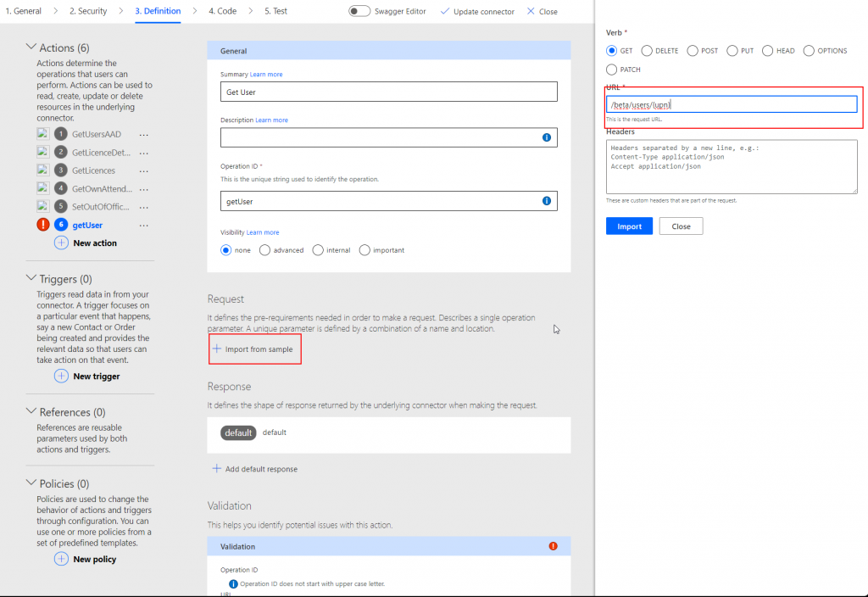Viewport: 868px width, 597px height.
Task: Open Learn more link next to Summary
Action: tap(266, 75)
